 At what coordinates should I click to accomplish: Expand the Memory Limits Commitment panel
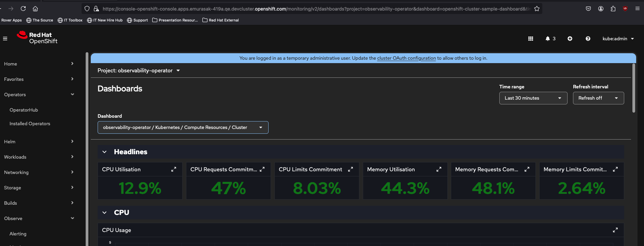coord(615,169)
